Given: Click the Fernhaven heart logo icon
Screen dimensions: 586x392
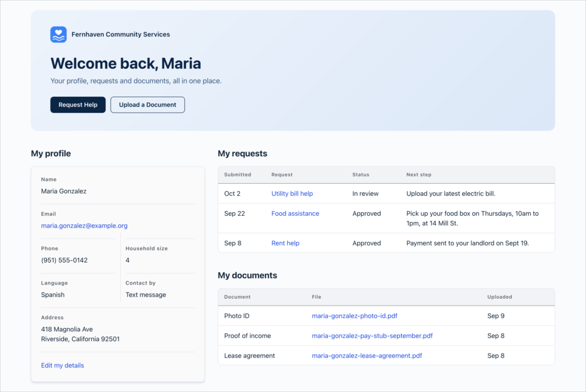Looking at the screenshot, I should tap(58, 34).
